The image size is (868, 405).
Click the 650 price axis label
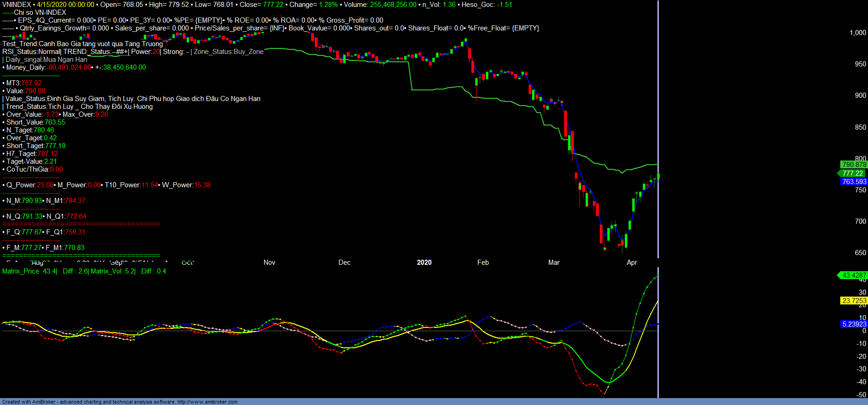click(860, 253)
